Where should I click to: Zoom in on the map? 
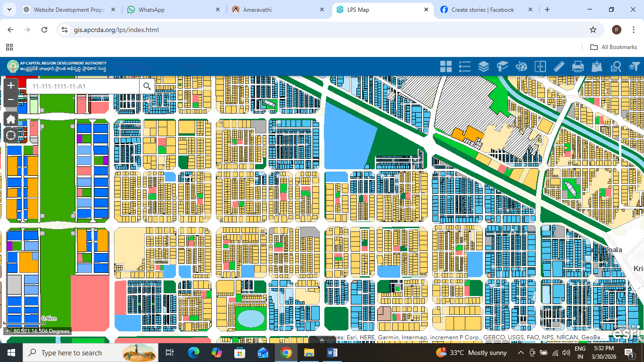click(x=11, y=86)
